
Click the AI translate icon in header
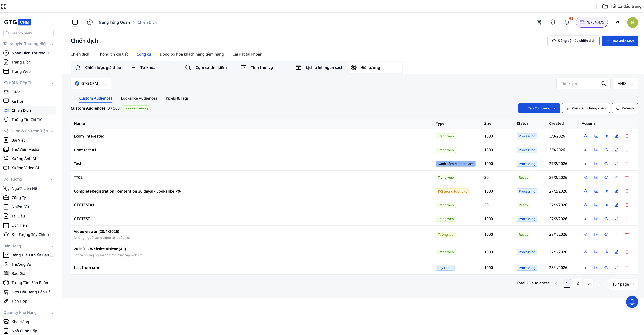(x=539, y=22)
